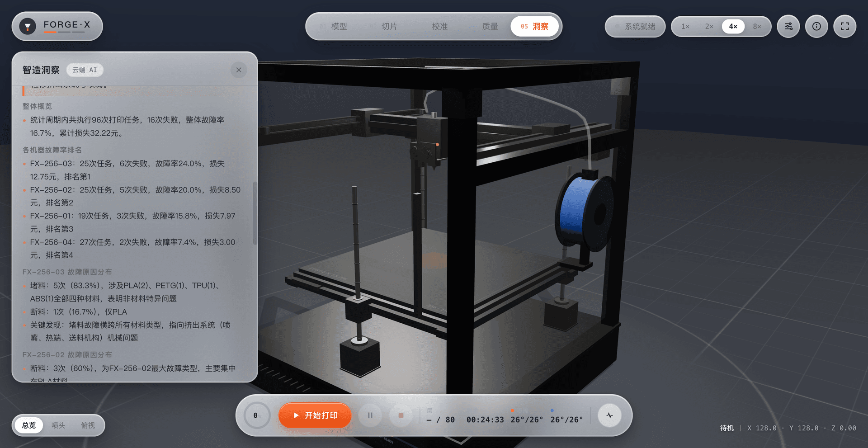Set simulation speed to 1×
Screen dimensions: 868x448
685,26
